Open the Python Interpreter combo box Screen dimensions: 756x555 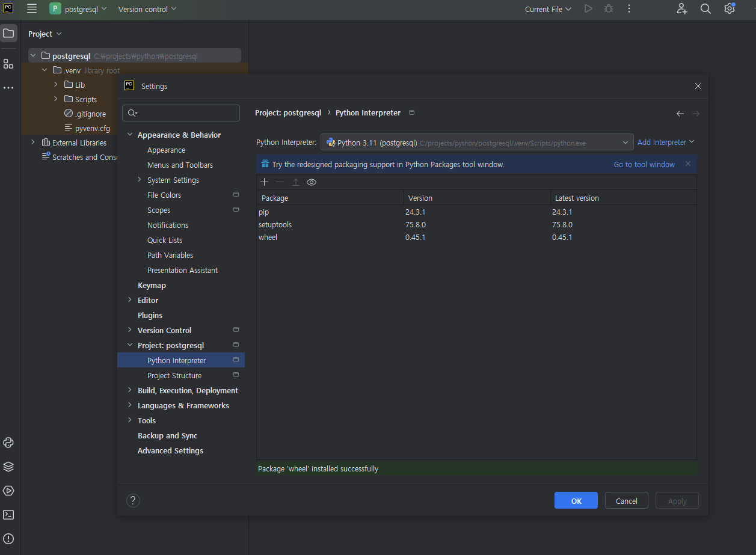click(x=477, y=143)
